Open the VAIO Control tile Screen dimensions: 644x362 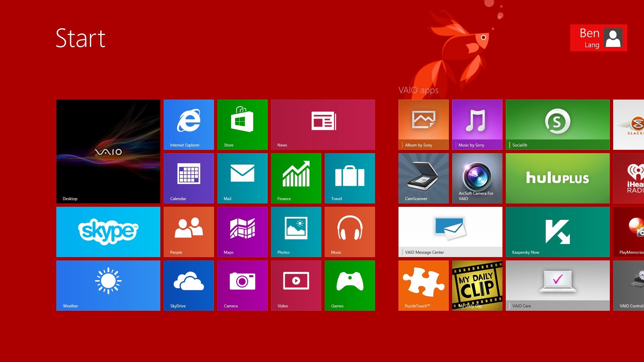629,286
